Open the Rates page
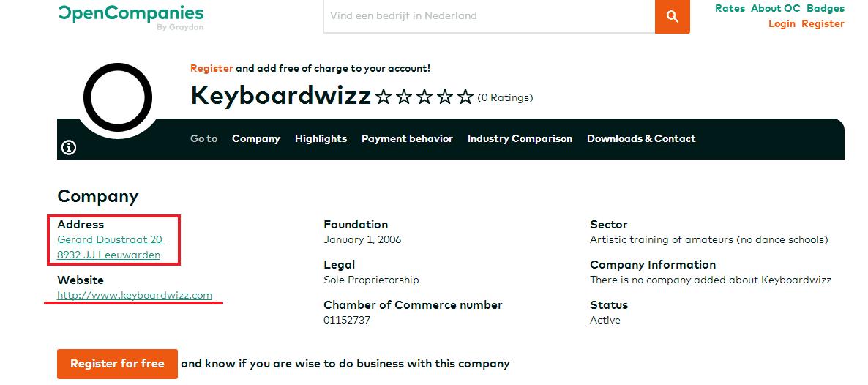Image resolution: width=868 pixels, height=385 pixels. pos(730,9)
